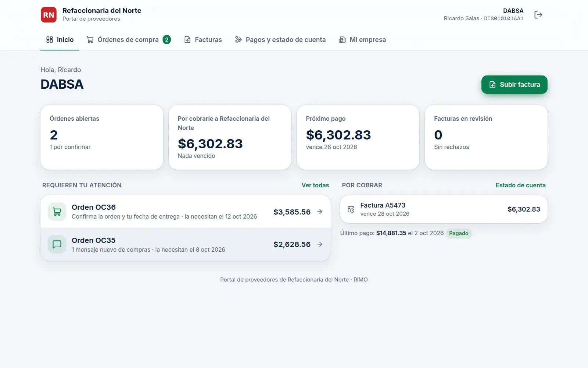Click the arrow on the Orden OC36 row
This screenshot has height=368, width=588.
[320, 212]
